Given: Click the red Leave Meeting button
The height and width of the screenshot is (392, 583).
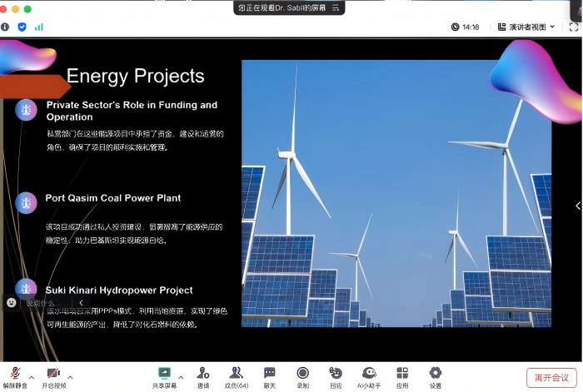Looking at the screenshot, I should 551,378.
